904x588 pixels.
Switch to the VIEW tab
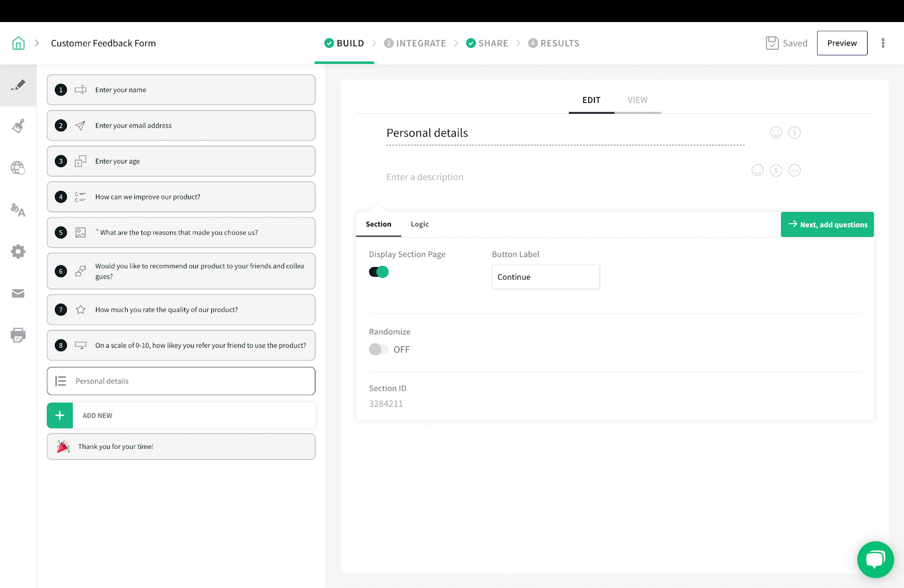click(637, 100)
